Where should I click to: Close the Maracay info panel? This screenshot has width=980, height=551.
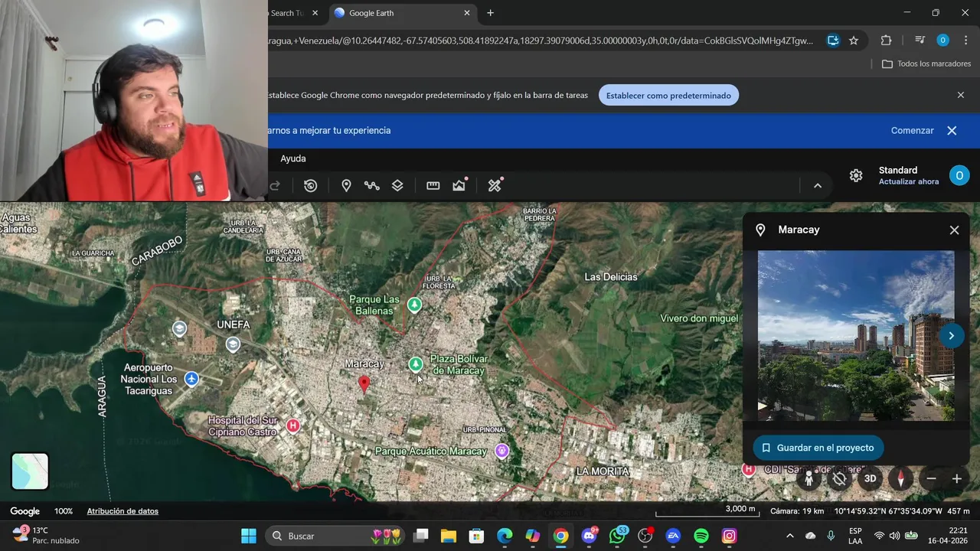pyautogui.click(x=954, y=230)
